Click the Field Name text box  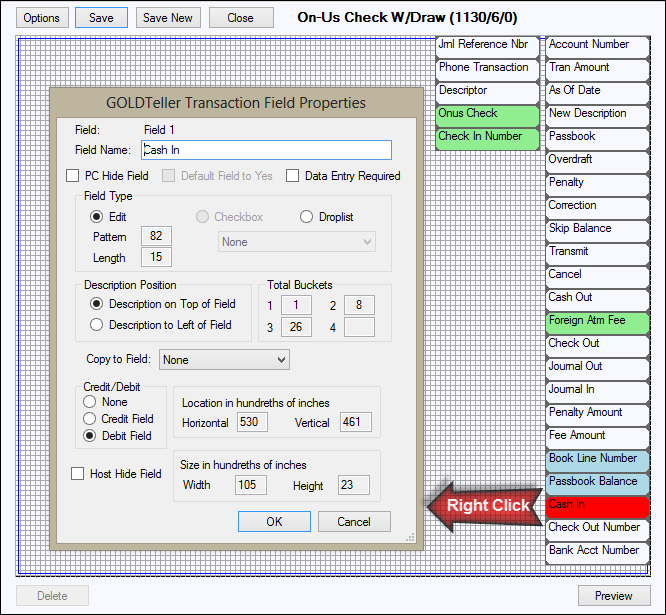266,150
